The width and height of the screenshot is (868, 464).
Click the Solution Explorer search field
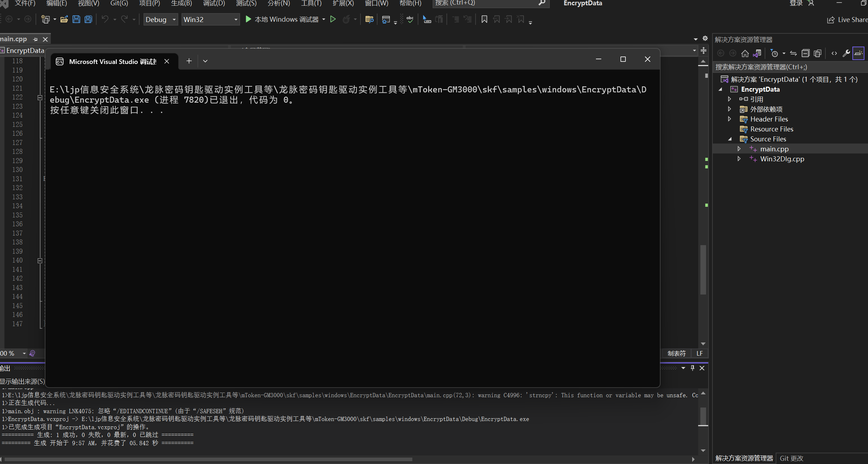(x=790, y=67)
